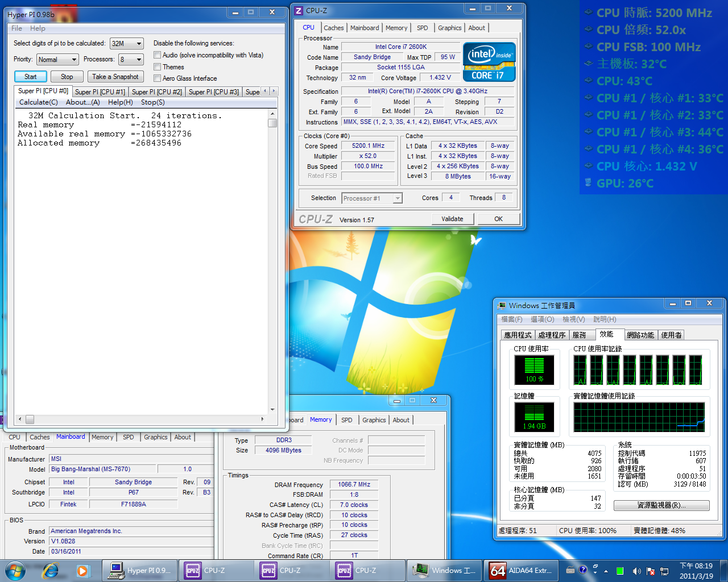Click vertical scrollbar thumb in Super PI
Screen dimensions: 728x582
coord(272,123)
